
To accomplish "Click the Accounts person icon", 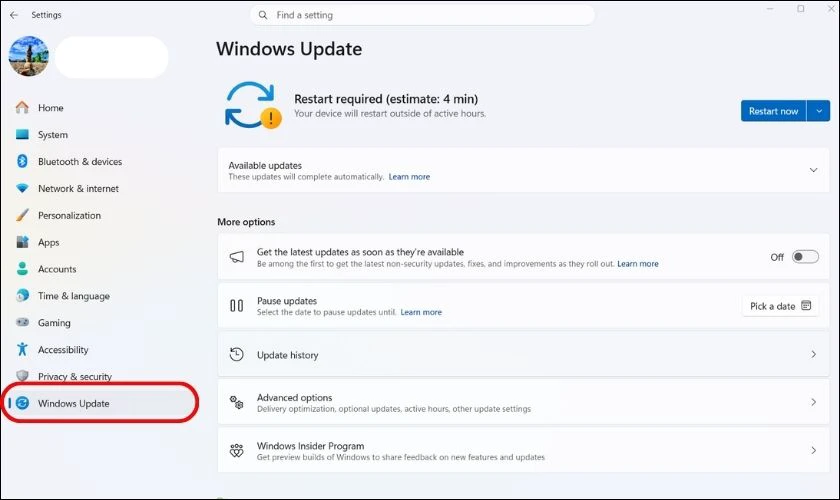I will 22,269.
